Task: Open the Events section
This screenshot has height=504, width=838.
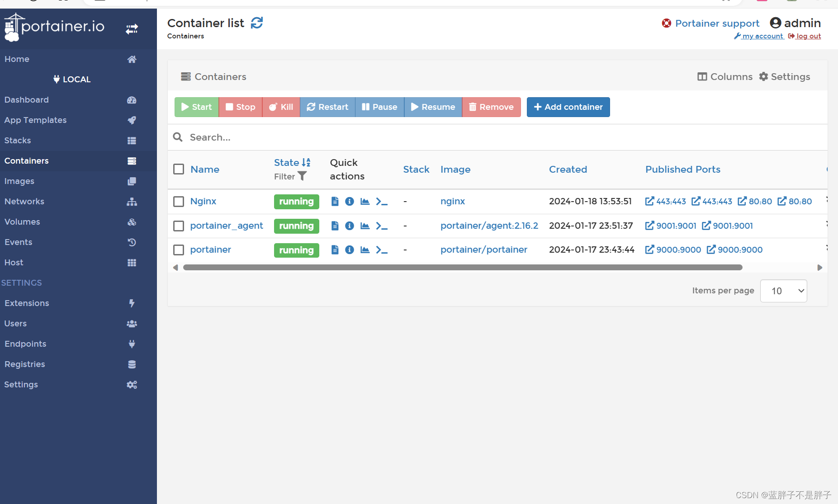Action: 78,242
